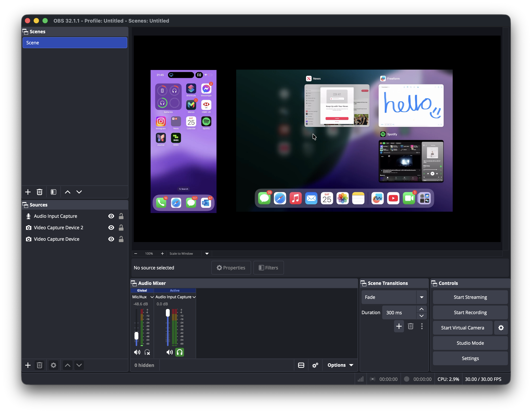Open the Scale to Window dropdown
532x413 pixels.
(207, 254)
